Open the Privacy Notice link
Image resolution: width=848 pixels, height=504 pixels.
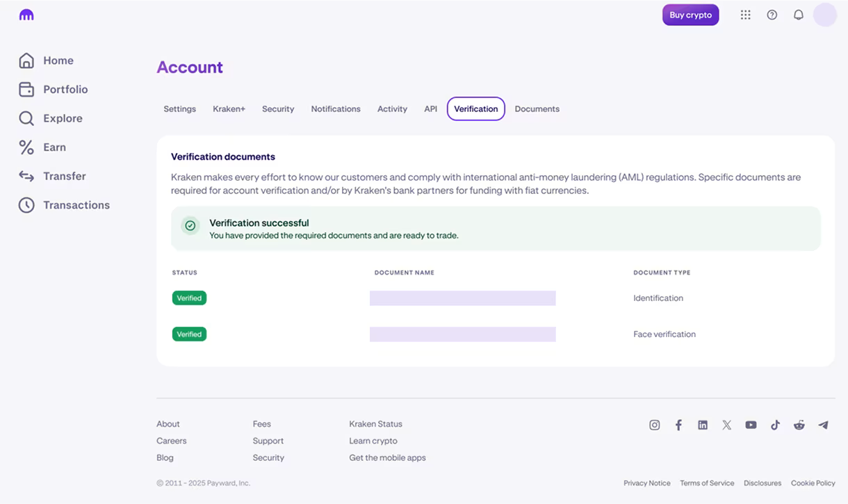tap(647, 483)
